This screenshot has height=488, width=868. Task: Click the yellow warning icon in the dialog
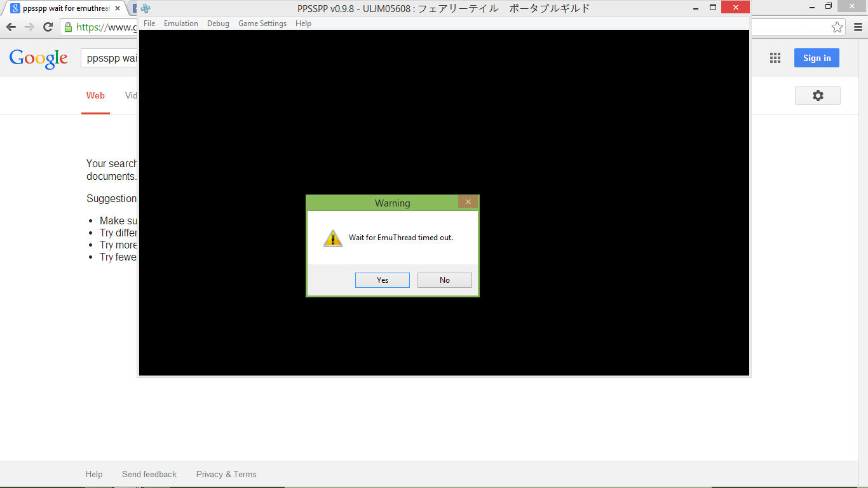333,238
